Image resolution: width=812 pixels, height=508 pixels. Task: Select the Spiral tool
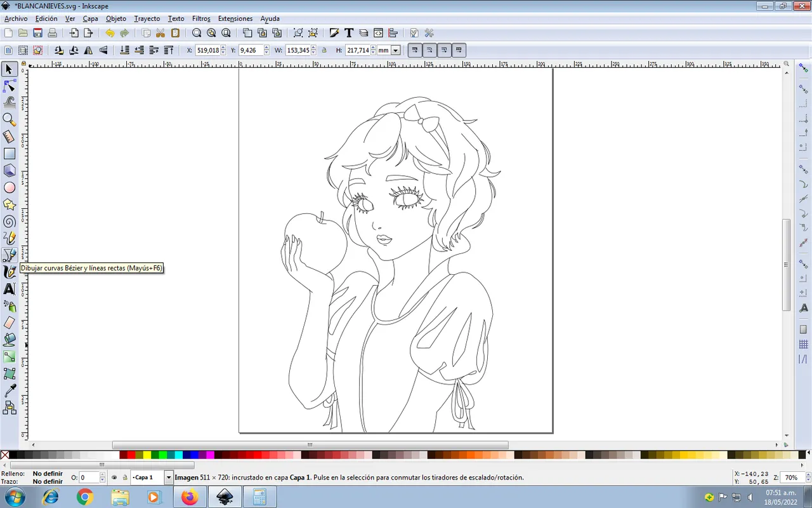pos(10,222)
